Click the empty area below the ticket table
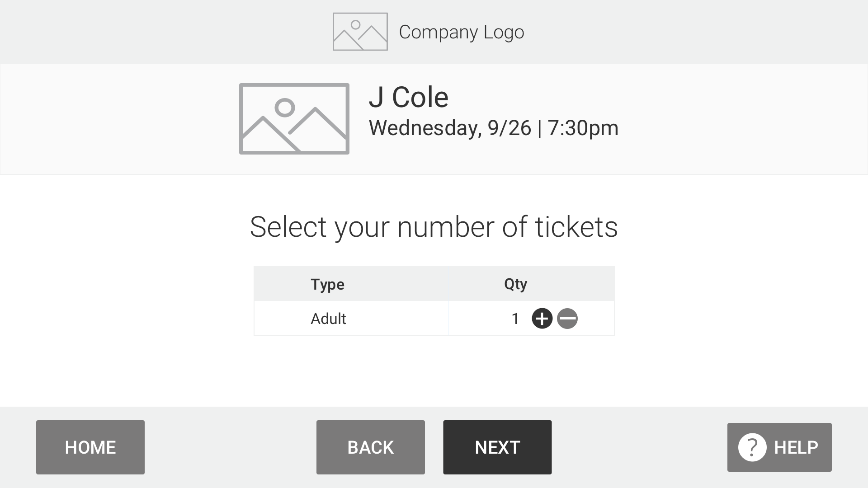The image size is (868, 488). pyautogui.click(x=434, y=371)
